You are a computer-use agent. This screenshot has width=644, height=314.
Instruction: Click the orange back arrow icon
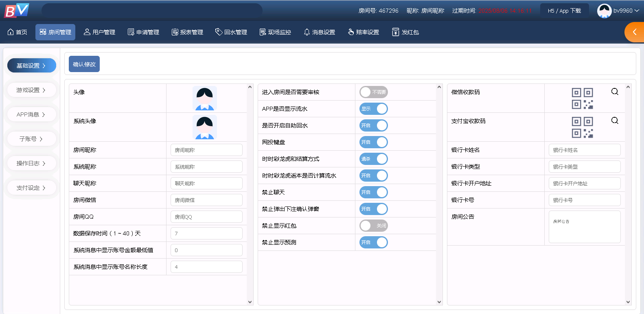(634, 32)
